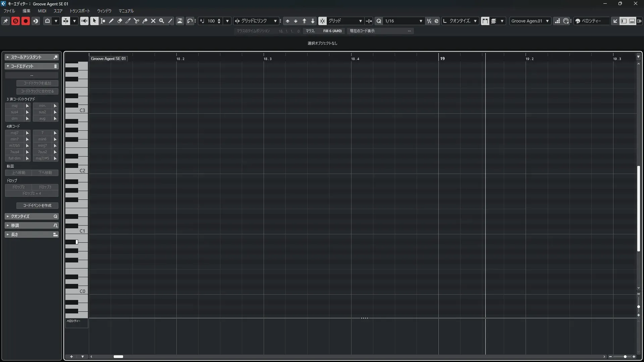Click the コードイベントを作成 button
644x362 pixels.
point(37,205)
